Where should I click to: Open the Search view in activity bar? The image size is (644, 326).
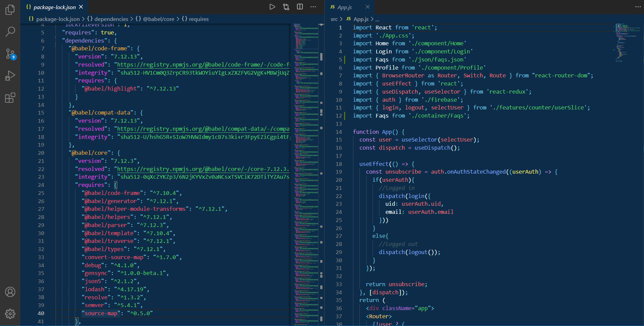10,32
